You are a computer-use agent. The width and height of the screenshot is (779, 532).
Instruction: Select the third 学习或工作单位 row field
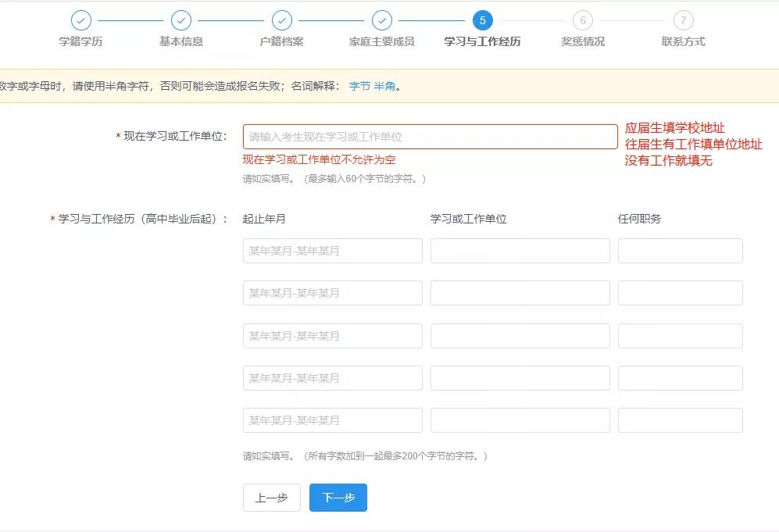coord(520,335)
